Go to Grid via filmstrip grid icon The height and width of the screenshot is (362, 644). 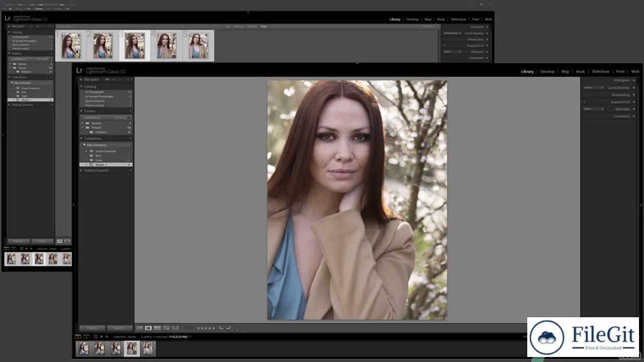pos(96,336)
